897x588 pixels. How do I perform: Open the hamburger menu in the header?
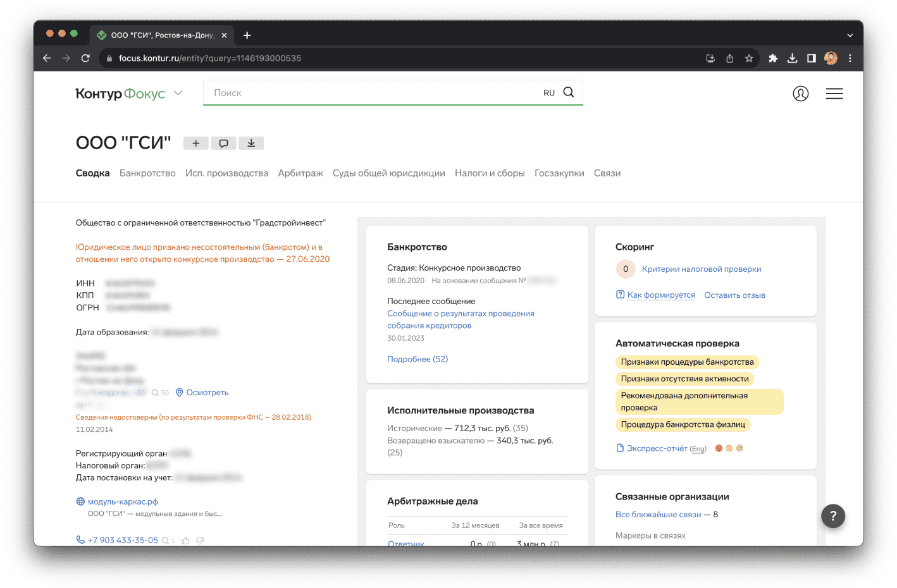click(834, 94)
